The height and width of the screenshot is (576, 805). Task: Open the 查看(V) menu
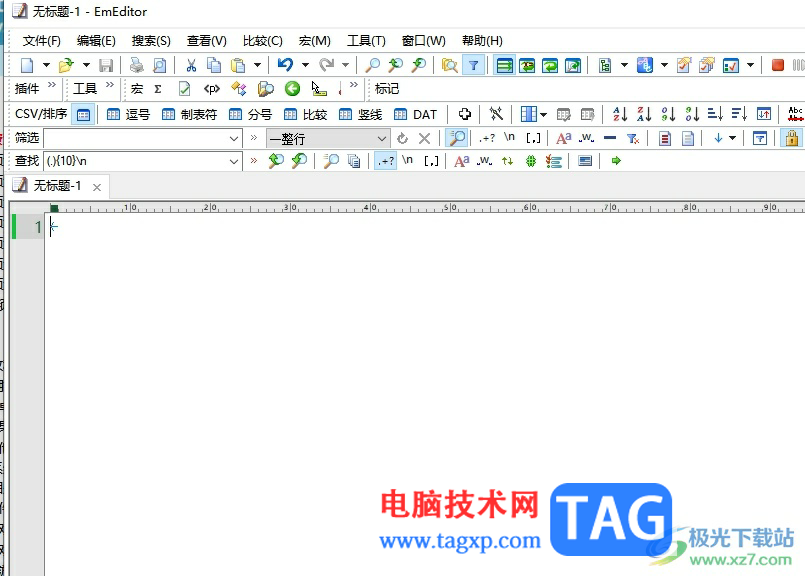pyautogui.click(x=206, y=41)
